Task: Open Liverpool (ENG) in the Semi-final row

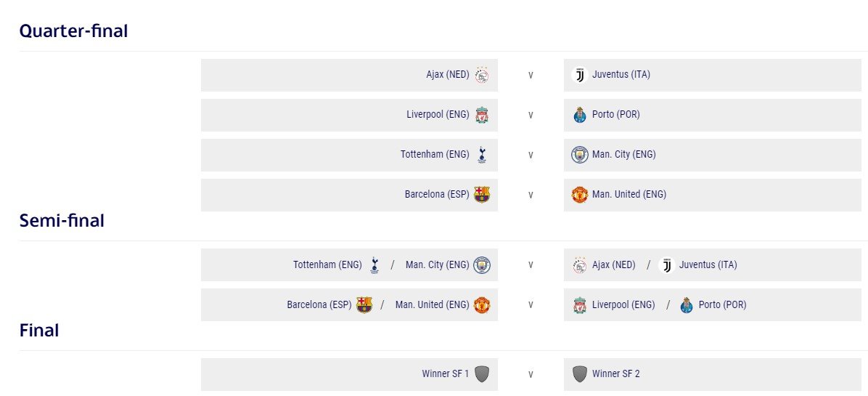Action: pyautogui.click(x=623, y=304)
